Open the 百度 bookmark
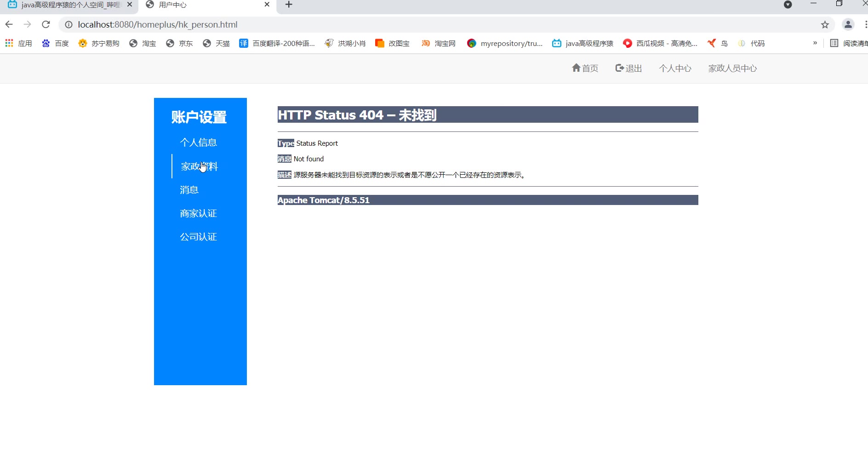 pos(55,43)
